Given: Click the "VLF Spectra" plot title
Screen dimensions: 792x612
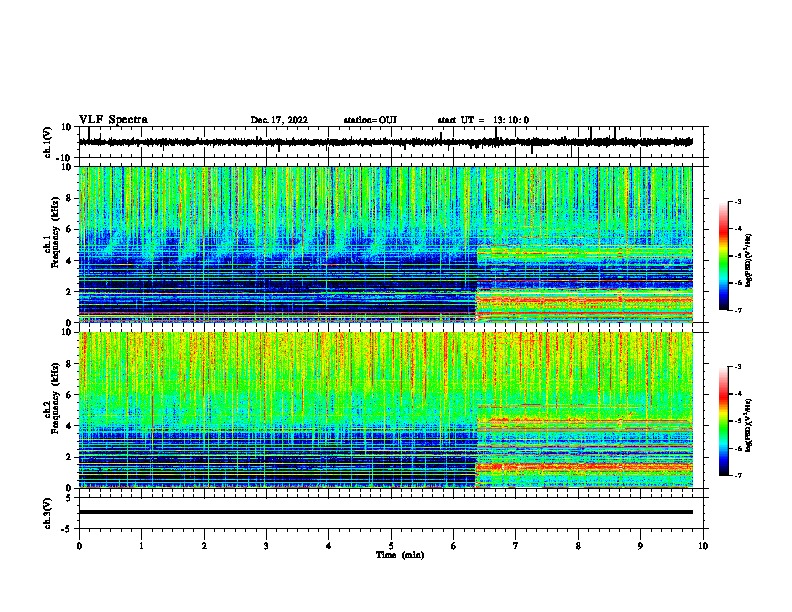Looking at the screenshot, I should point(113,120).
